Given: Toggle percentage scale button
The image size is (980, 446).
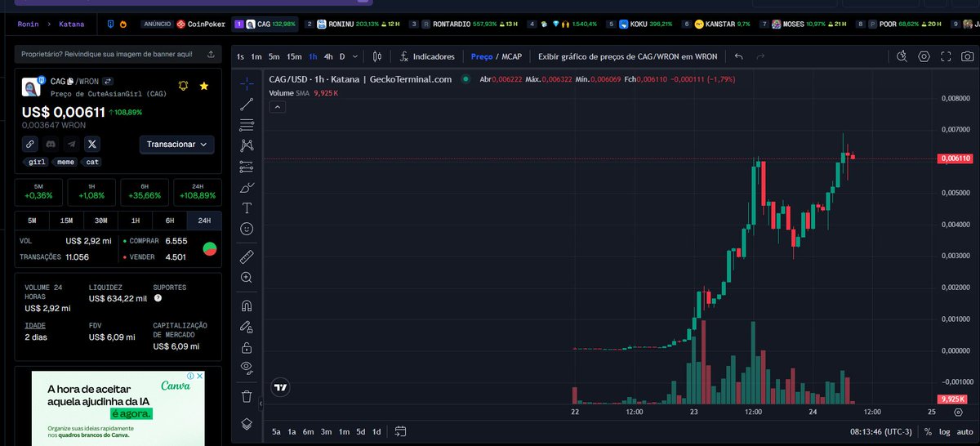Looking at the screenshot, I should click(928, 430).
